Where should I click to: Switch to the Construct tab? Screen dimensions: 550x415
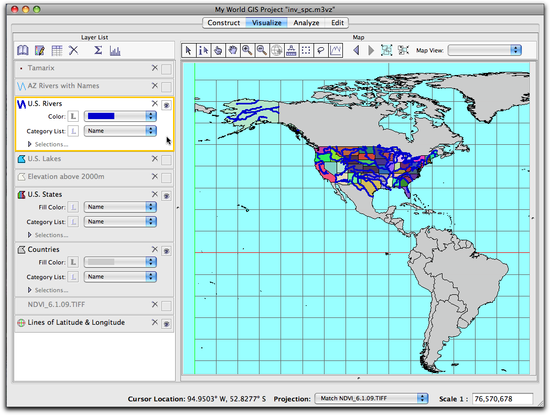click(x=224, y=23)
